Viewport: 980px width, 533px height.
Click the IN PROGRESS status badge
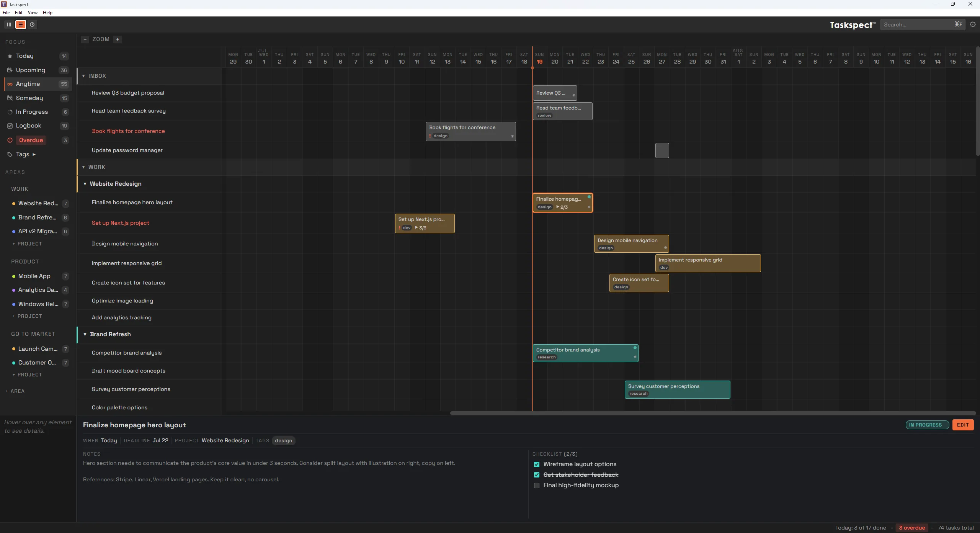tap(927, 425)
